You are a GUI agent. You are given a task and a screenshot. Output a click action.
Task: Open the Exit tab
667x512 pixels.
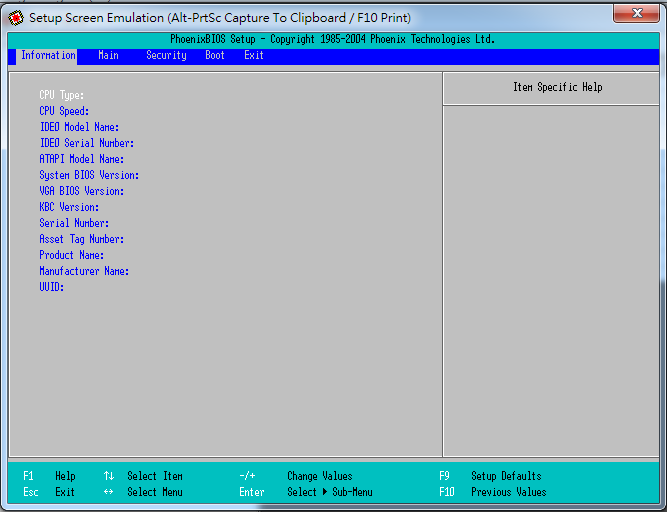254,55
